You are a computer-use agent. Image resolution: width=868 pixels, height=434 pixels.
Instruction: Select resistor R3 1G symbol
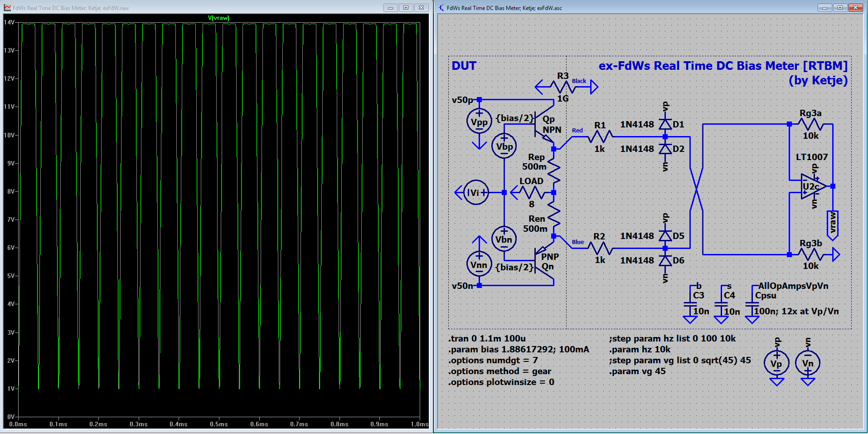(563, 87)
